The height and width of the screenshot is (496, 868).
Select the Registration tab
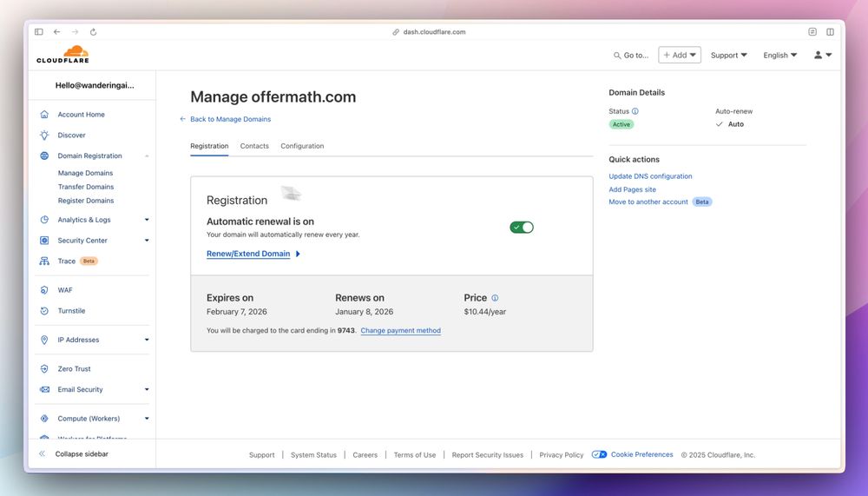pyautogui.click(x=209, y=146)
